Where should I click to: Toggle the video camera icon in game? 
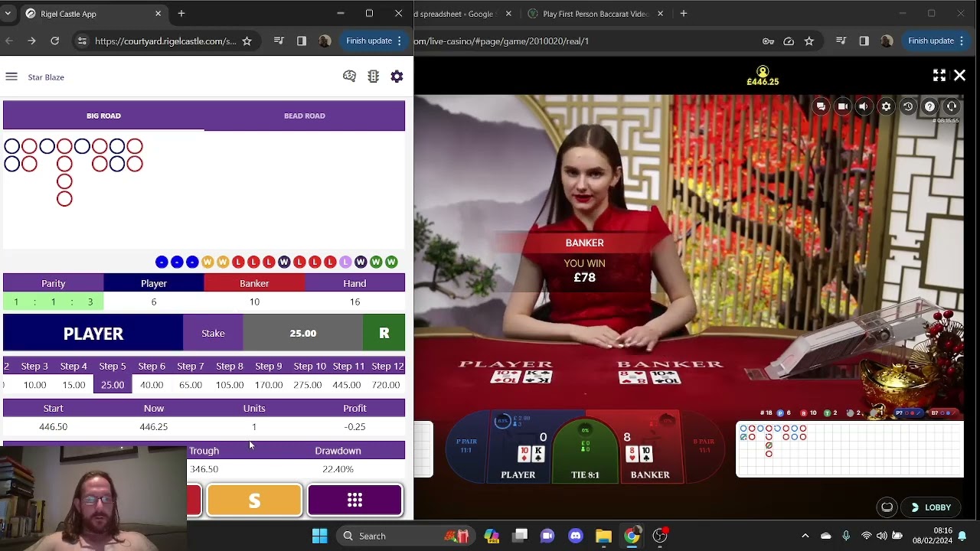(x=842, y=106)
